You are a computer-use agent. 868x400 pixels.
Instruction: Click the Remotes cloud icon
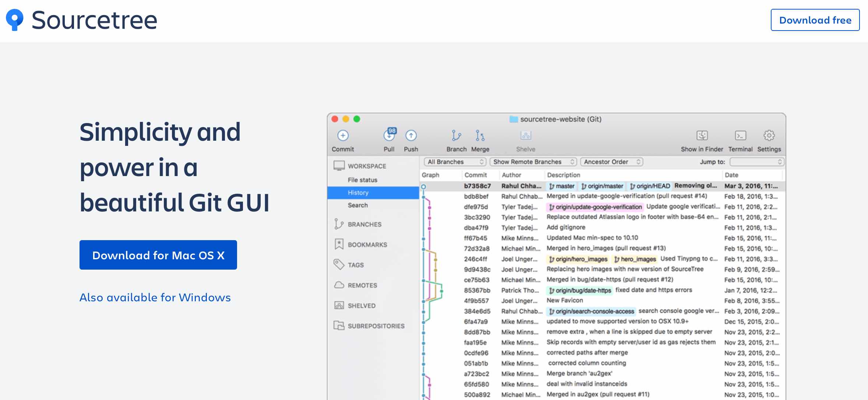tap(339, 285)
